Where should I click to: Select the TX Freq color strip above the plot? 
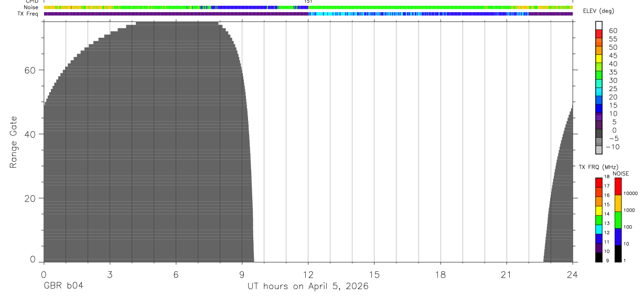308,14
